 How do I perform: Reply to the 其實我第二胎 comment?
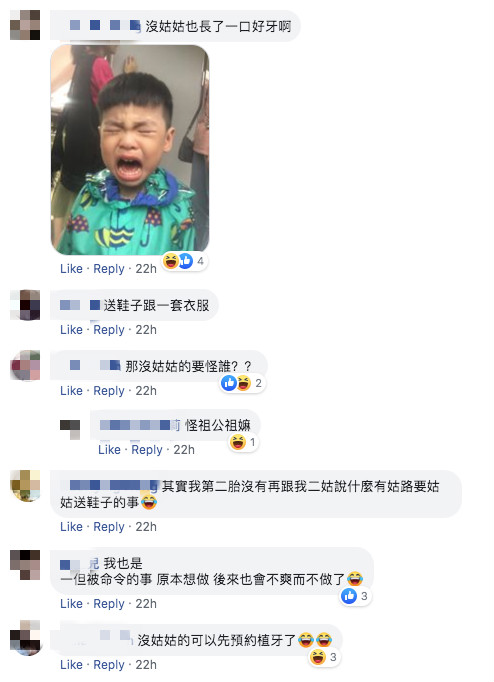[109, 527]
